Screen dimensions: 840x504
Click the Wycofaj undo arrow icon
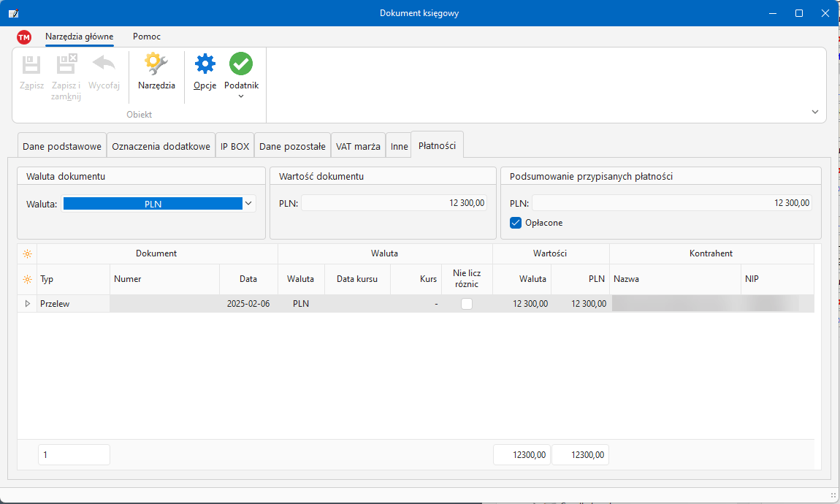click(104, 66)
